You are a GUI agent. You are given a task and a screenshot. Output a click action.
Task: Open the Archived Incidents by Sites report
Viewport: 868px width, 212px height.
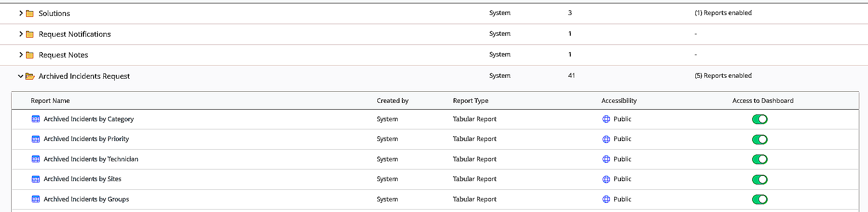click(x=83, y=179)
